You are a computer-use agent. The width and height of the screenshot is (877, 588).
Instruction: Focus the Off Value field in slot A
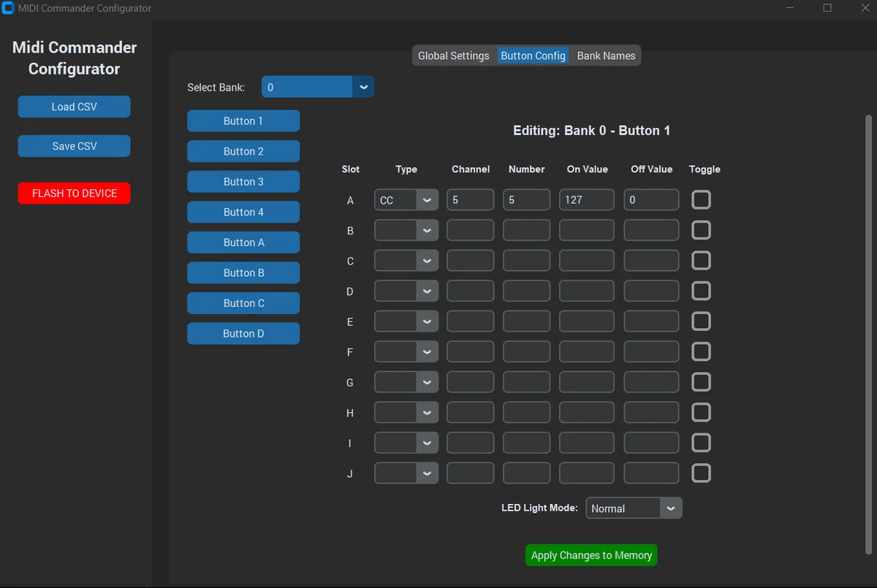coord(652,199)
